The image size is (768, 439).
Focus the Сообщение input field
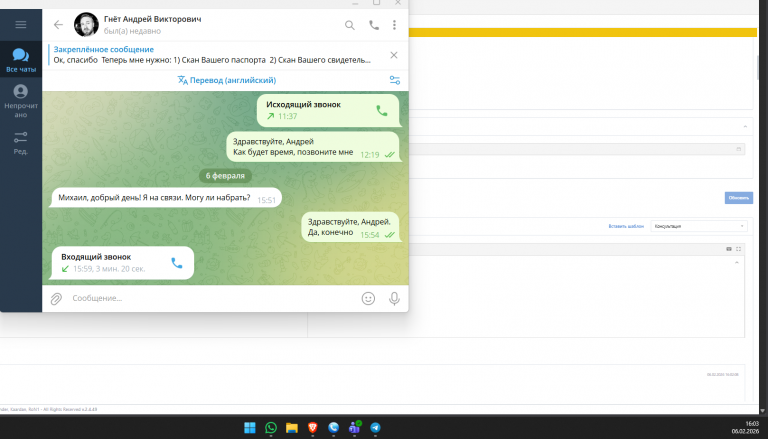(213, 298)
